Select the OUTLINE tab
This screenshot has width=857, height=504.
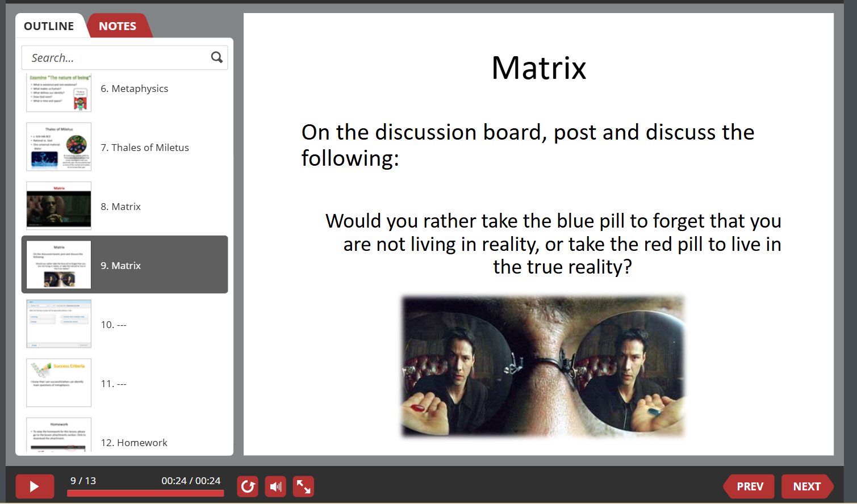[49, 26]
